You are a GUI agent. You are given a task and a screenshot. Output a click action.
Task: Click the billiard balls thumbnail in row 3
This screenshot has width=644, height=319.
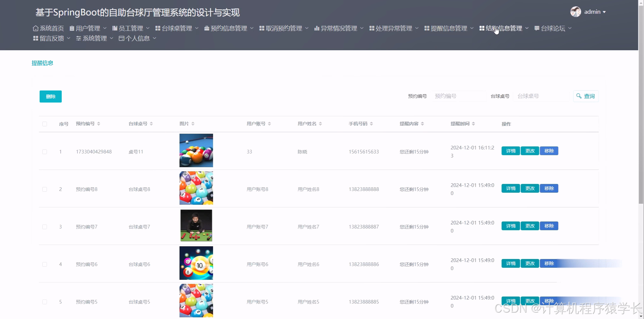196,225
